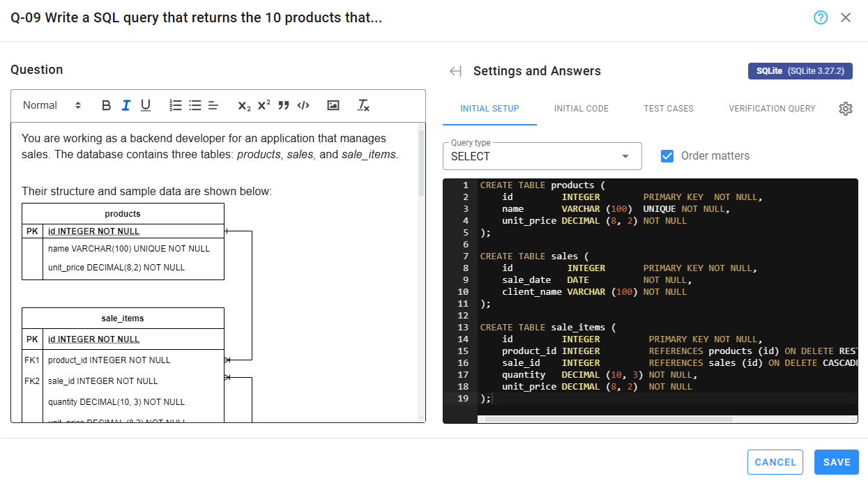Insert a code block
Viewport: 868px width, 483px height.
point(303,105)
